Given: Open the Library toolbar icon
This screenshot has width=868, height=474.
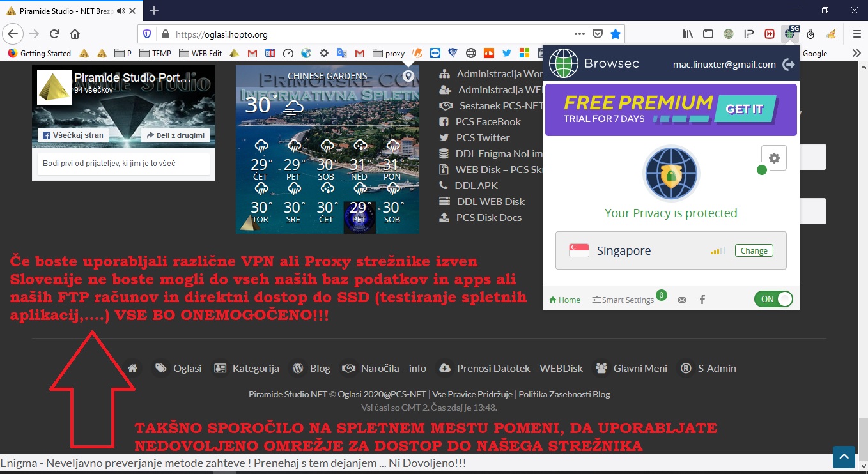Looking at the screenshot, I should coord(688,34).
